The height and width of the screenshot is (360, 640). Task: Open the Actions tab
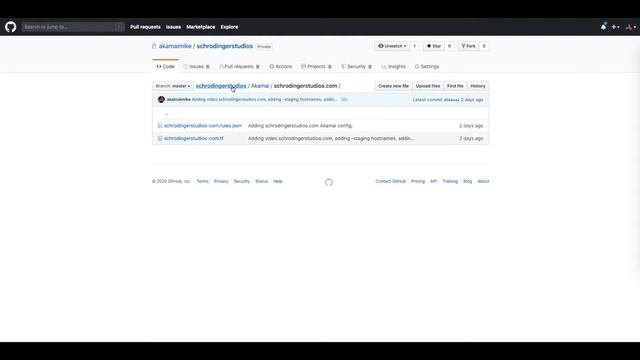tap(281, 67)
